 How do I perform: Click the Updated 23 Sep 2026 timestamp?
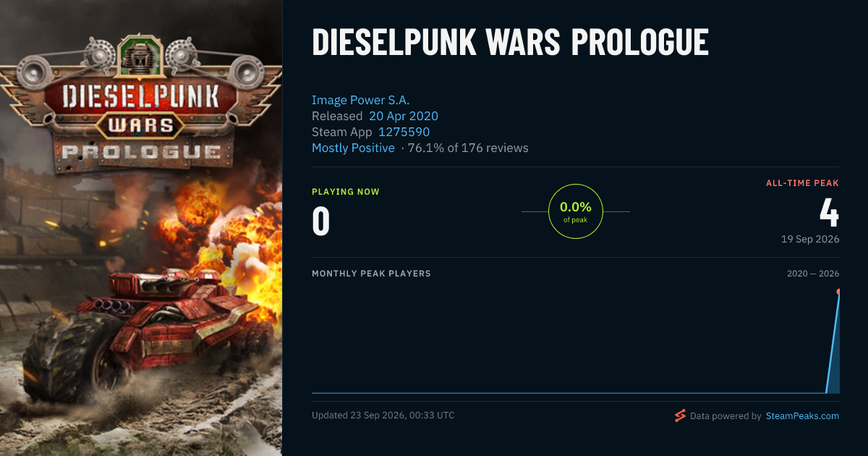(383, 415)
